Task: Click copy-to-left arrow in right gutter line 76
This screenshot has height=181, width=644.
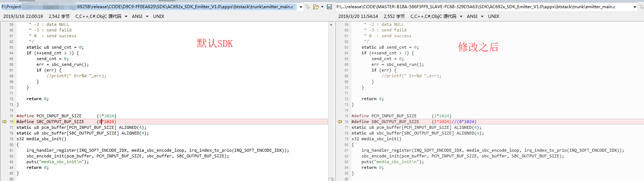Action: click(340, 122)
